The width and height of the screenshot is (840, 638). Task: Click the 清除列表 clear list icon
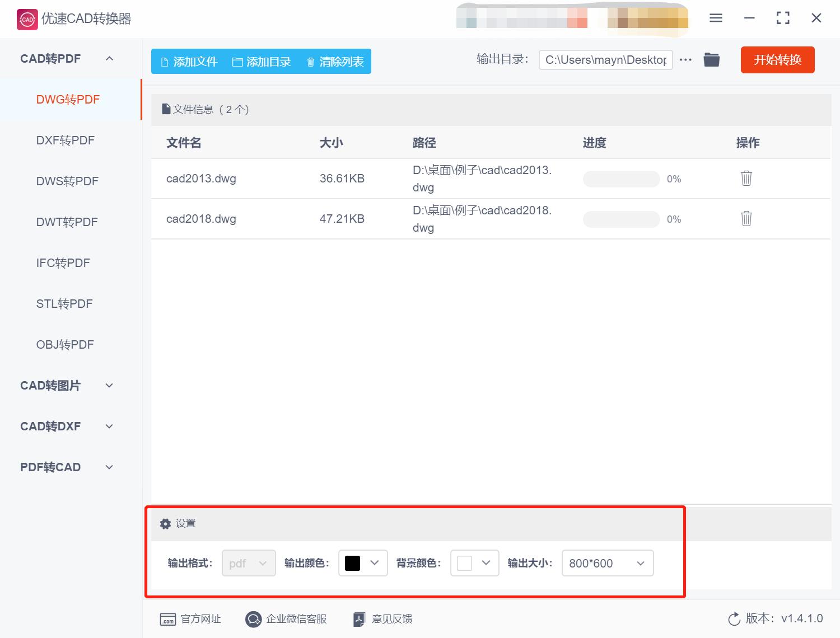[311, 62]
